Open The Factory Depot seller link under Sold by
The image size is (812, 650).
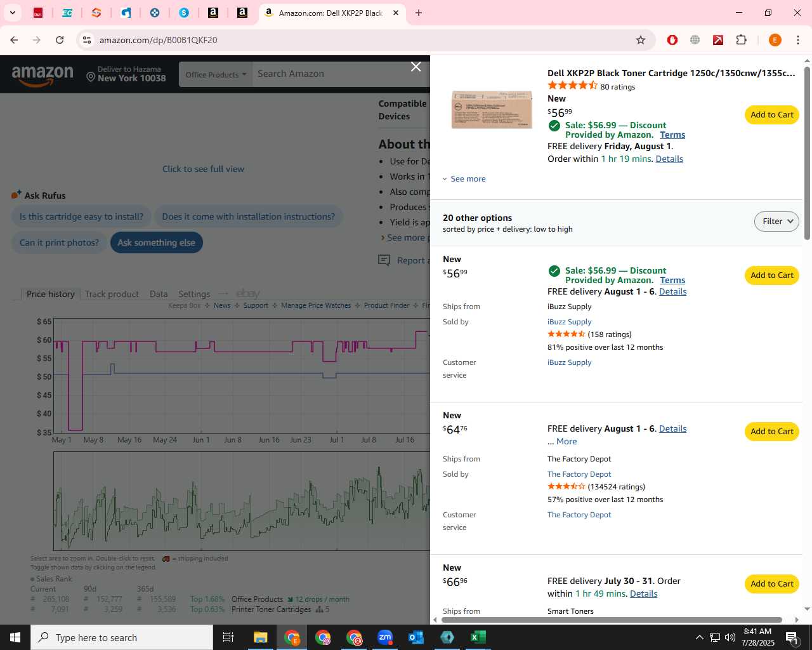579,474
